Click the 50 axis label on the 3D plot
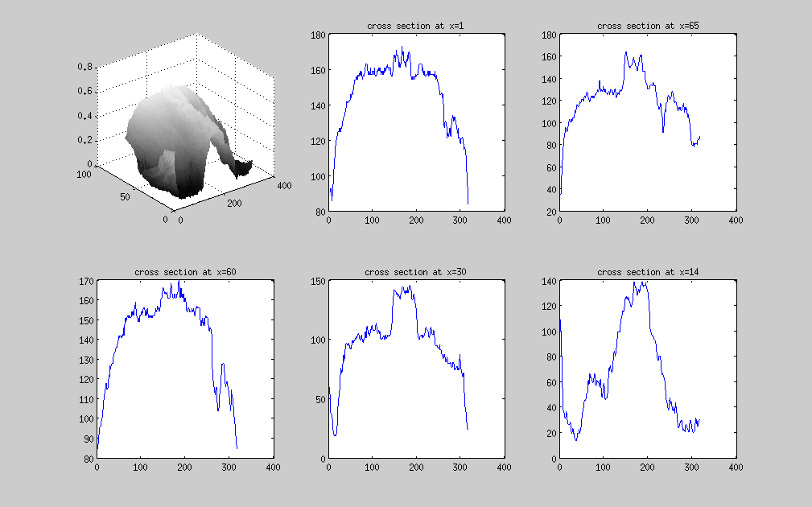The image size is (812, 507). tap(125, 197)
